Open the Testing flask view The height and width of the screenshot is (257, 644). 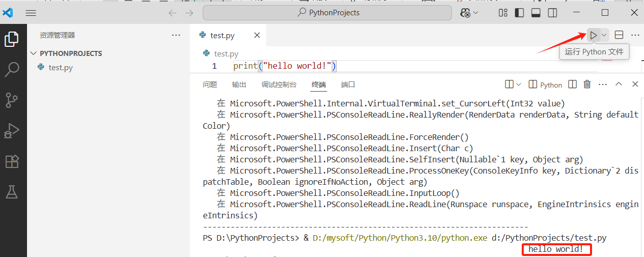point(12,192)
